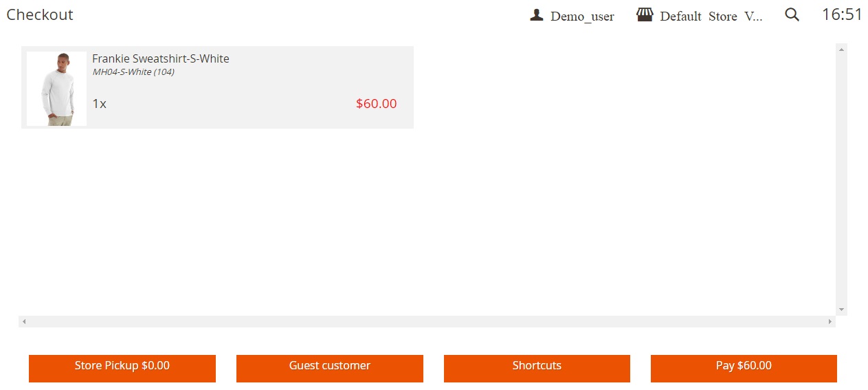The image size is (868, 390).
Task: Click the $60.00 item price
Action: pyautogui.click(x=376, y=104)
